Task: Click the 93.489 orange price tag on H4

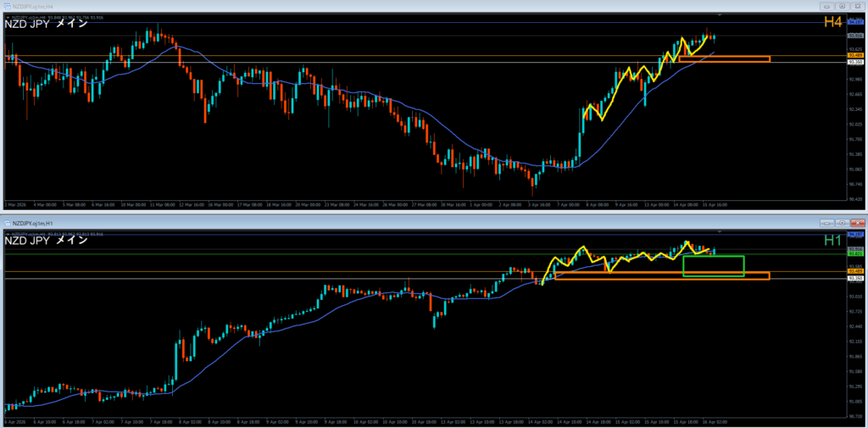Action: click(x=855, y=56)
